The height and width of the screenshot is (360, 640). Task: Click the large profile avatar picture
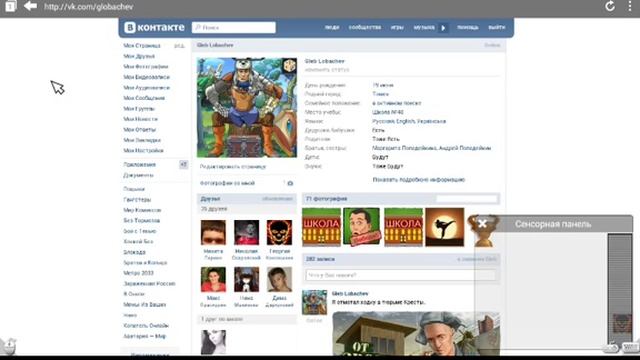pyautogui.click(x=247, y=107)
